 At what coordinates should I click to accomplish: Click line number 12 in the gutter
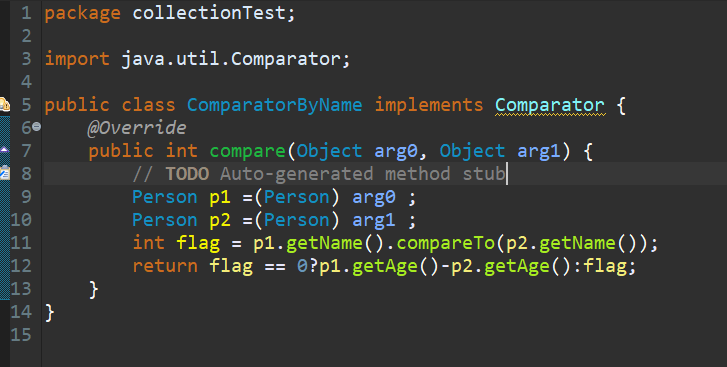[21, 266]
